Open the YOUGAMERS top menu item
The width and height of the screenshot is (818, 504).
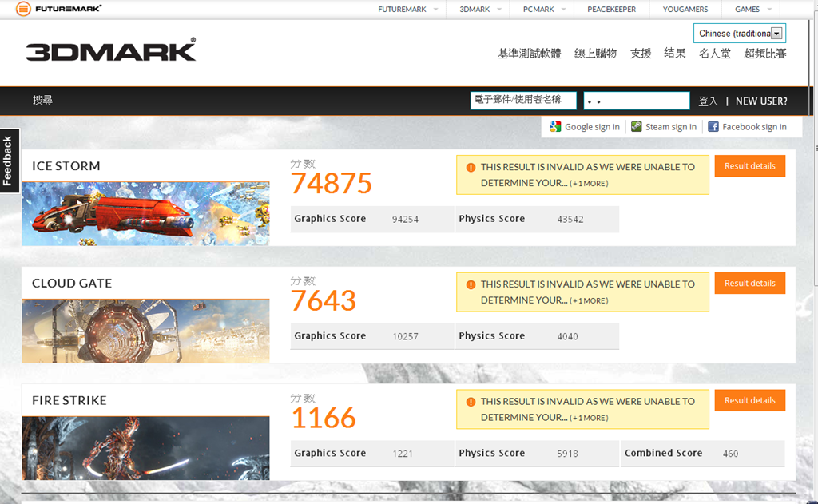point(685,10)
